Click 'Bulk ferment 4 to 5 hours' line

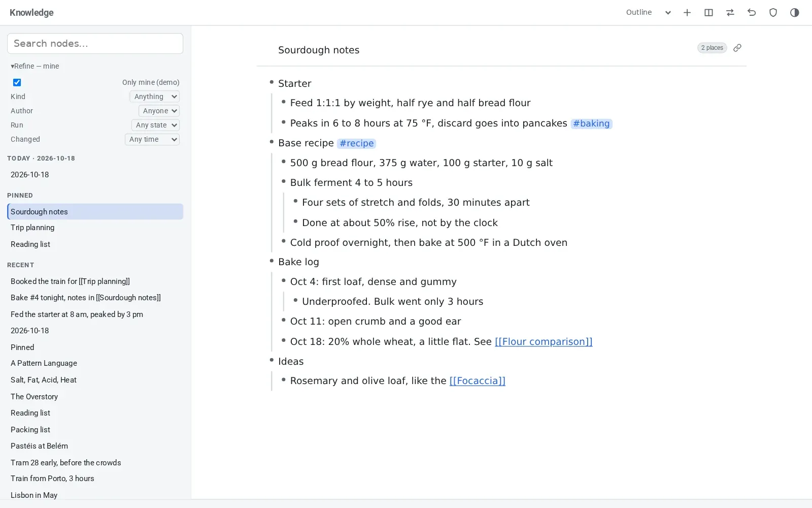coord(351,183)
